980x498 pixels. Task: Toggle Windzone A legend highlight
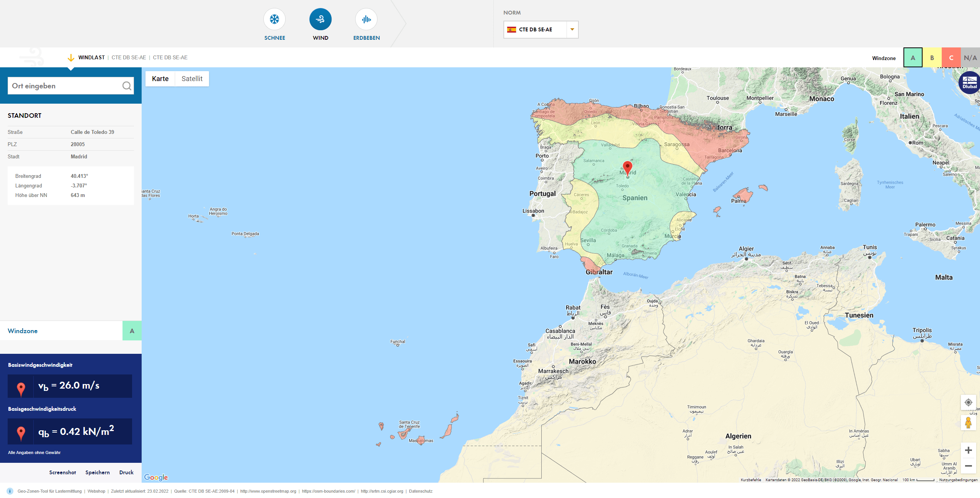[913, 57]
